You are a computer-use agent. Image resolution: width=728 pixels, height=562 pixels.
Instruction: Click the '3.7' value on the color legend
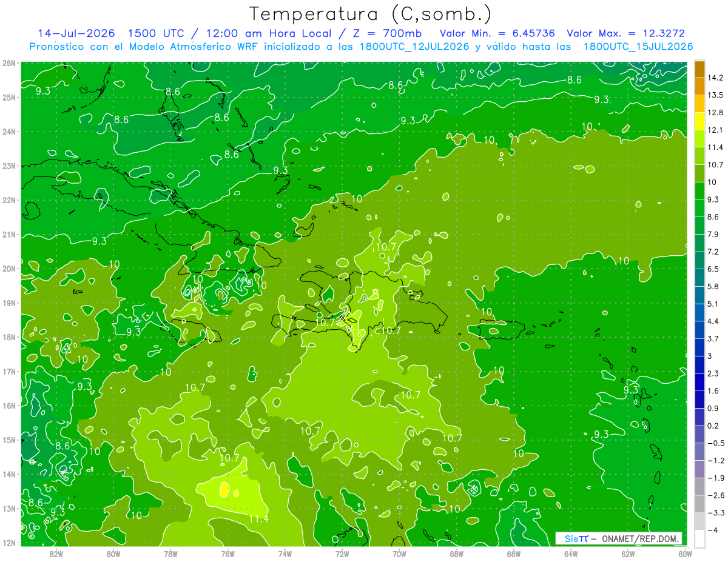(x=713, y=338)
